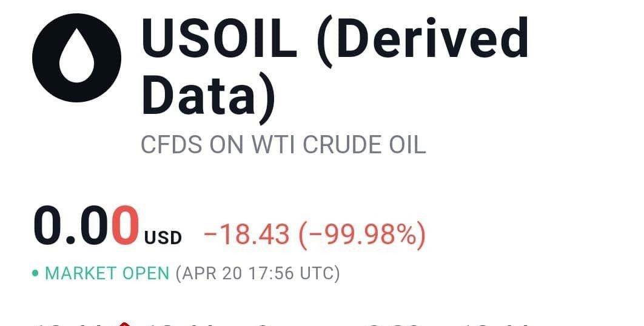Select the USD currency label

(x=163, y=238)
